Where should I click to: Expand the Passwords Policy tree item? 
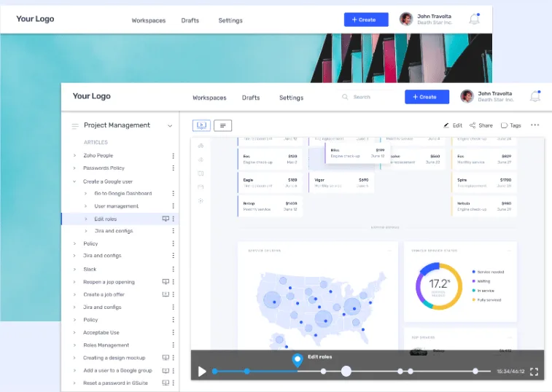74,168
